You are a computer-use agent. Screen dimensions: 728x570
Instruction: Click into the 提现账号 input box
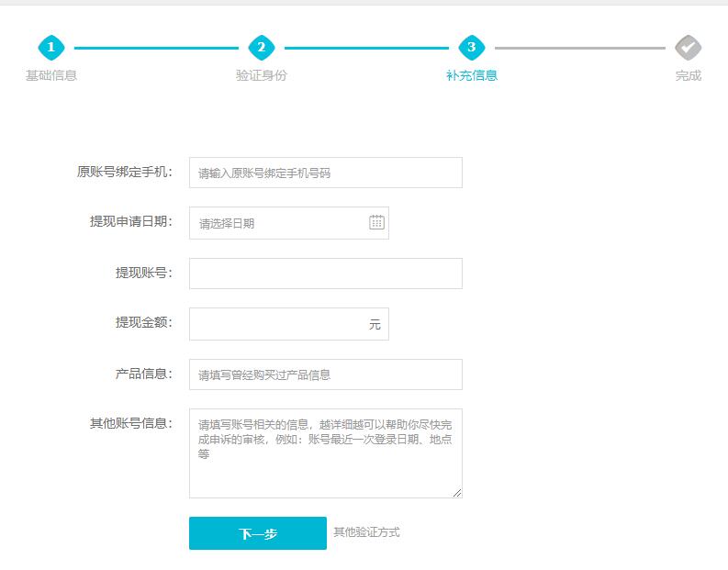325,274
